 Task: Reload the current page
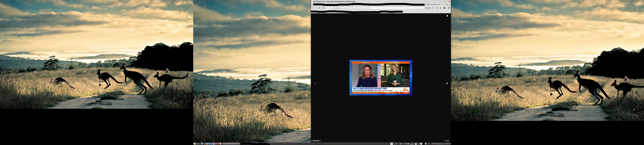pos(319,8)
